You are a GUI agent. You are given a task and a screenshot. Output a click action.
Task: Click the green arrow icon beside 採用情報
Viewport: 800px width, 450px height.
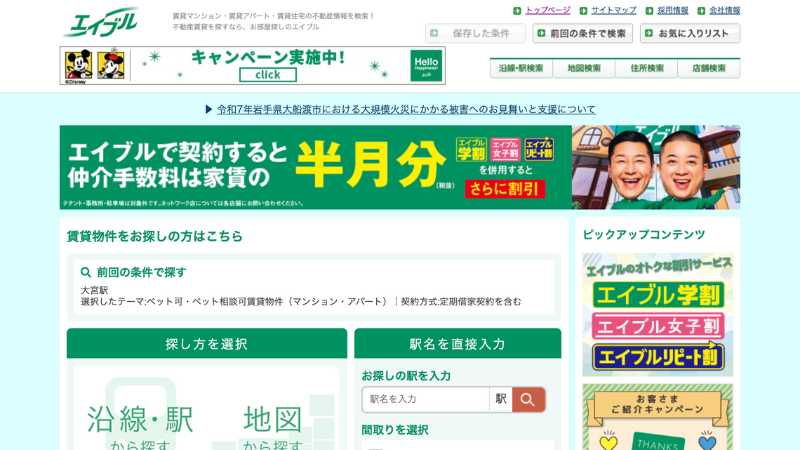point(649,11)
